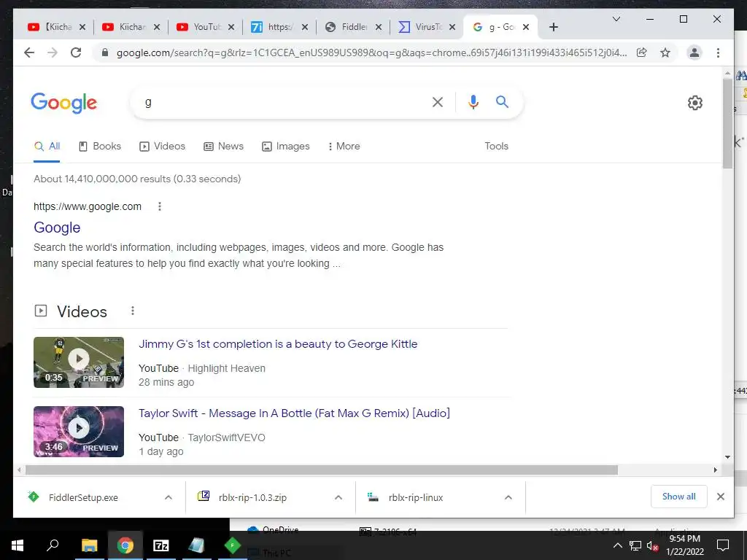Expand rblx-rip-1.0.3.zip download options

point(338,497)
